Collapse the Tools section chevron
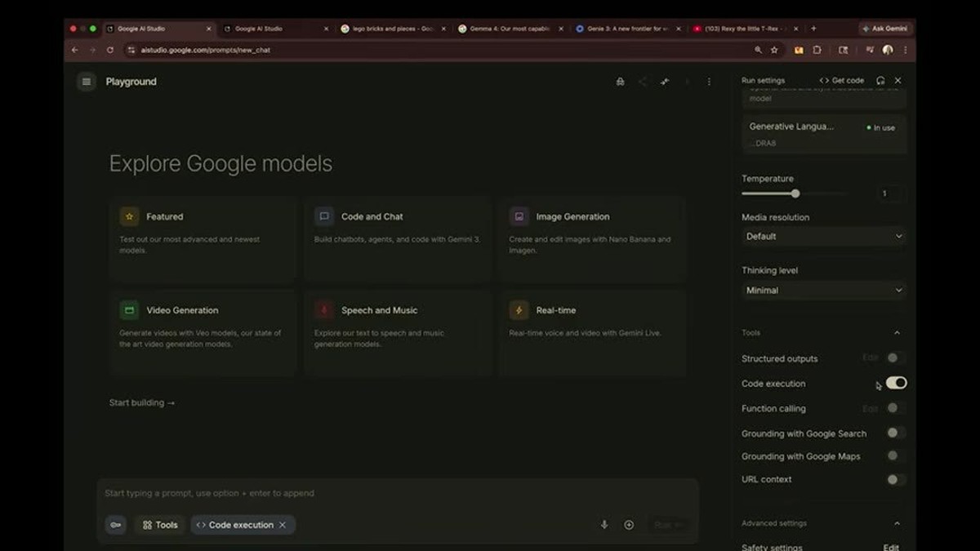The width and height of the screenshot is (980, 551). [897, 333]
